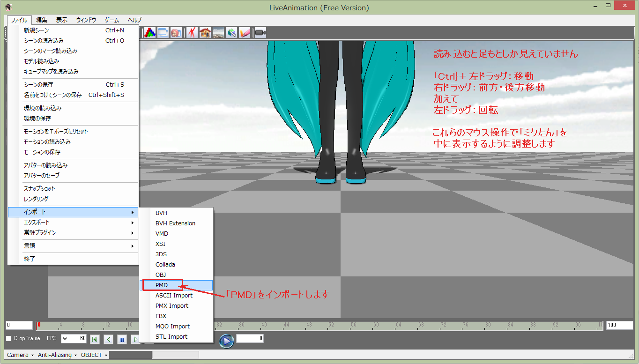Choose 新規シーン from the file menu
Screen dimensions: 639x364
point(73,30)
